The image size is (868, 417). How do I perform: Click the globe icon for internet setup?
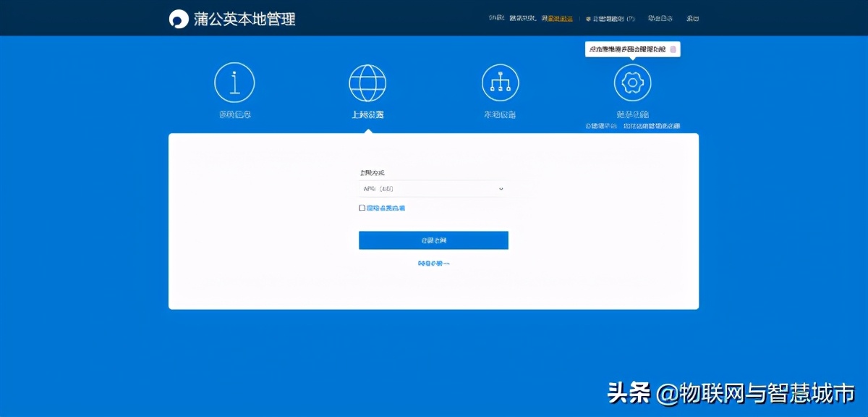pyautogui.click(x=367, y=81)
